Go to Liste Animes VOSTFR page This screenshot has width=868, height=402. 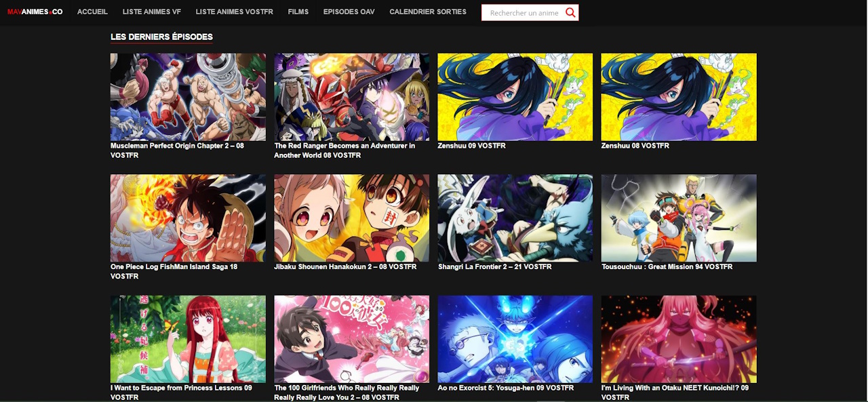click(x=234, y=12)
